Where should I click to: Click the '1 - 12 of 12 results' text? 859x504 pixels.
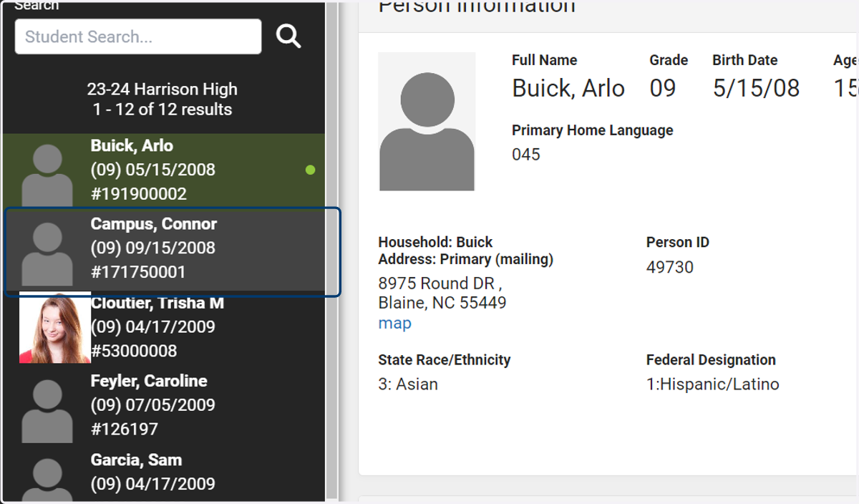coord(162,110)
